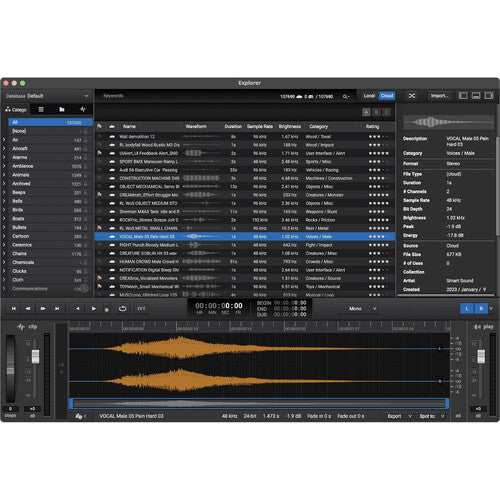500x500 pixels.
Task: Select the Animals category
Action: [21, 175]
